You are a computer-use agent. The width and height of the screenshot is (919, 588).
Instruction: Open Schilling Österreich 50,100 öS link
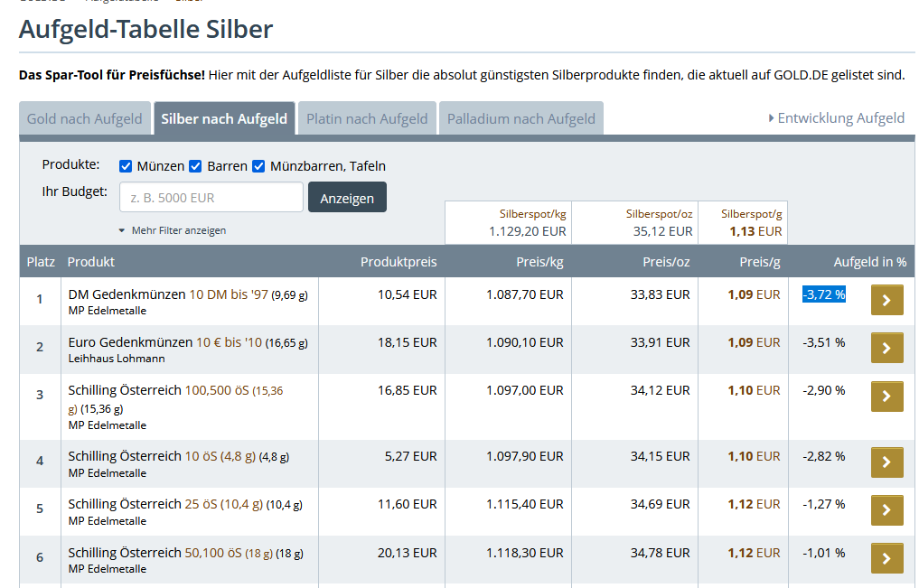point(185,553)
